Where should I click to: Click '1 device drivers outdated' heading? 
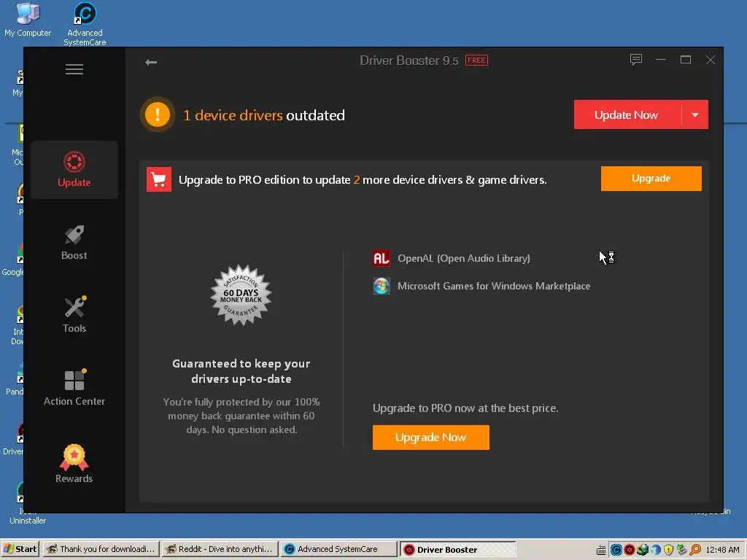264,115
